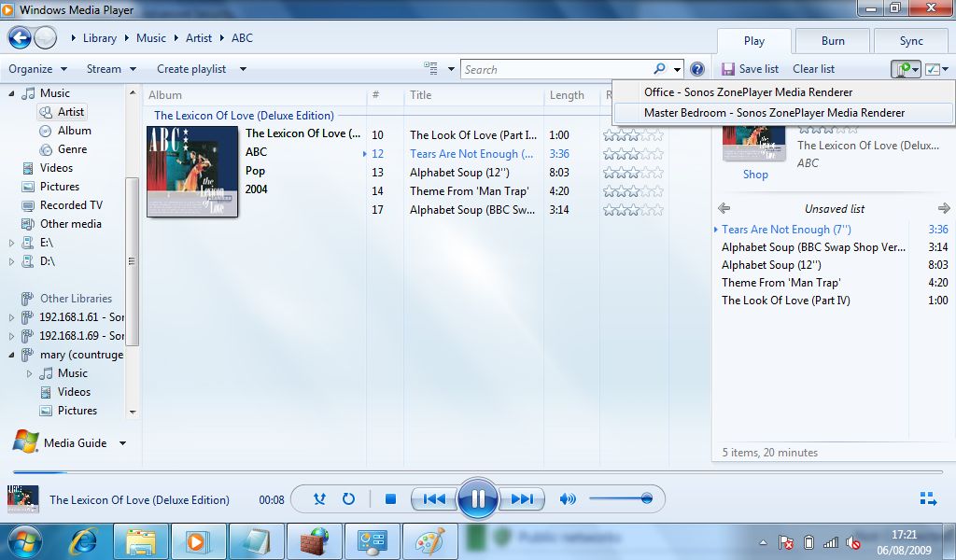Open the view options icon
Image resolution: width=956 pixels, height=560 pixels.
tap(431, 69)
